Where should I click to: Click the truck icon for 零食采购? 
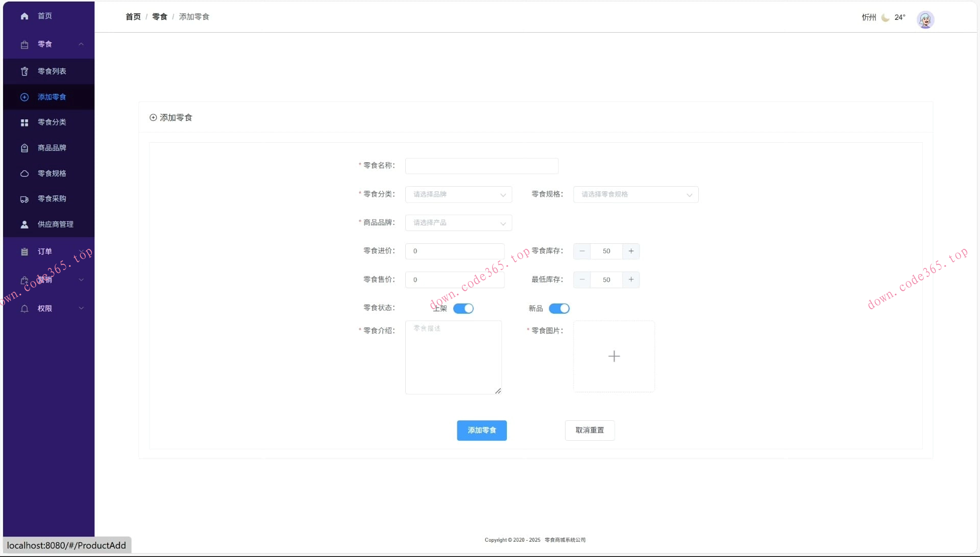point(24,199)
